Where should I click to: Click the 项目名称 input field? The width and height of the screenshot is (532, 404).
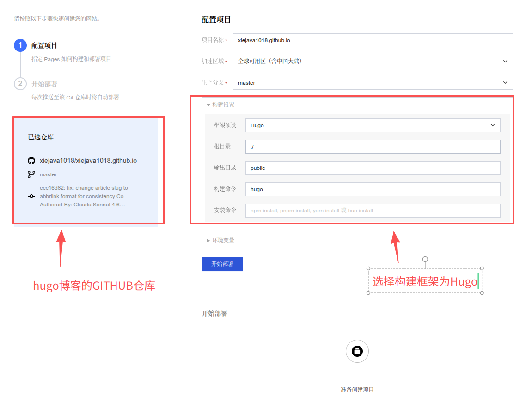tap(373, 40)
